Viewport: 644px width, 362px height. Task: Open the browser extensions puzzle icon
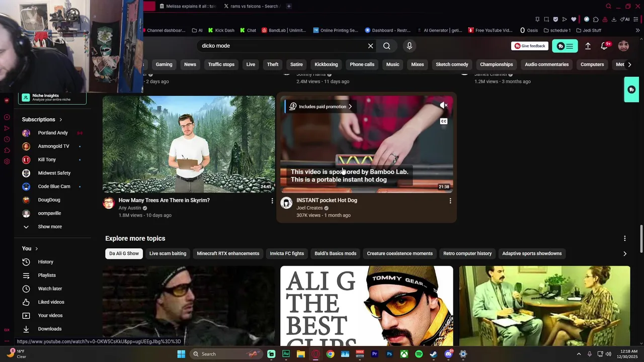tap(596, 19)
